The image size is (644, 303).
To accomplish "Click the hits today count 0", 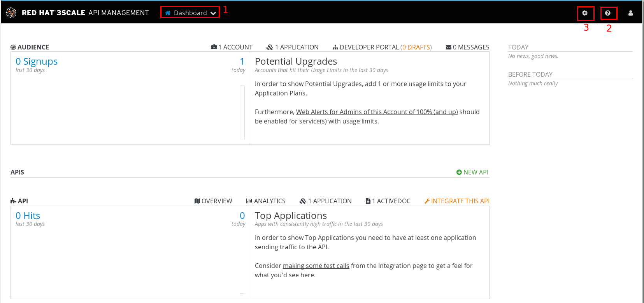I will click(242, 216).
